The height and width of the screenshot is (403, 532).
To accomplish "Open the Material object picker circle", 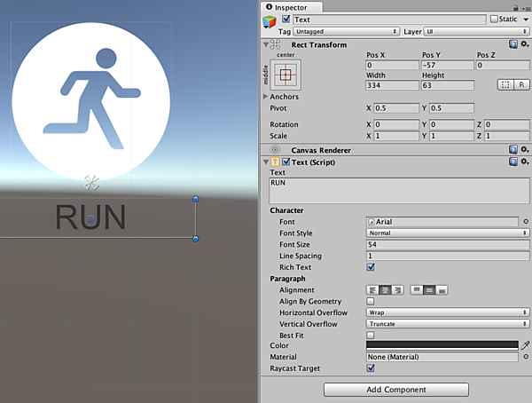I will tap(526, 357).
